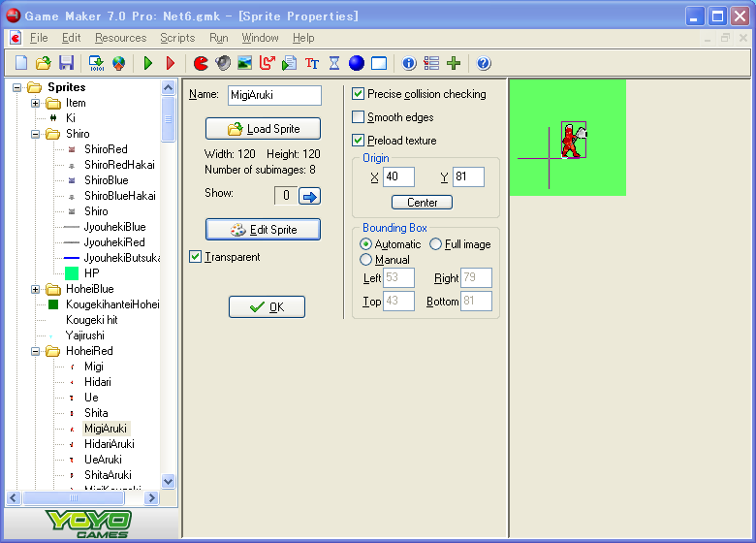Screen dimensions: 756x543
Task: Create a font with TT icon
Action: (x=312, y=63)
